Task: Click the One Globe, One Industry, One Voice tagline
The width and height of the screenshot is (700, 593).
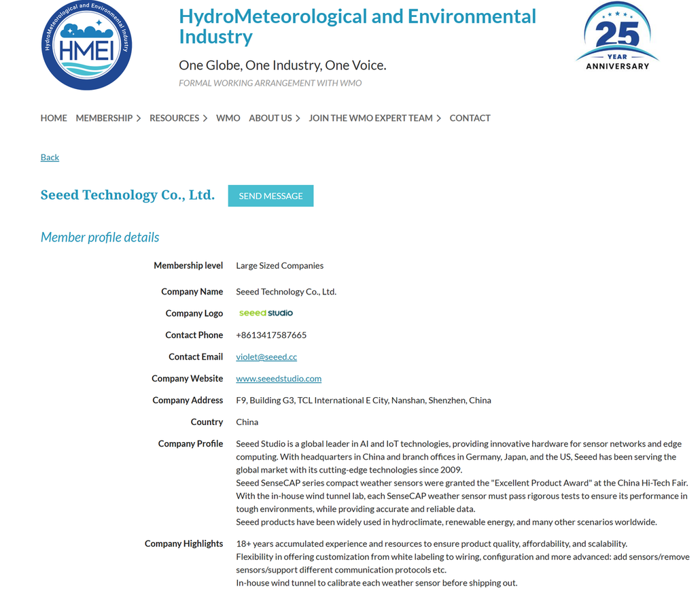Action: pyautogui.click(x=283, y=65)
